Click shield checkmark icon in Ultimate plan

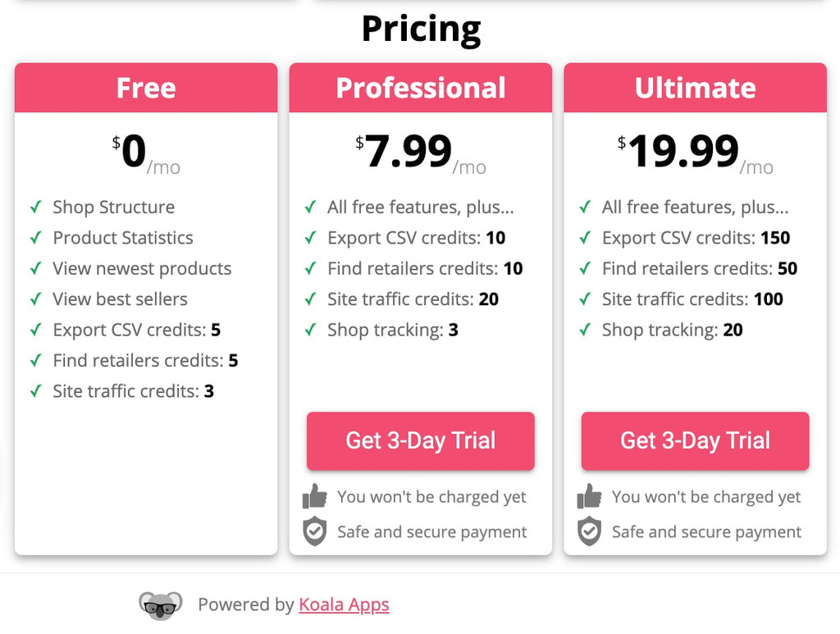(589, 531)
